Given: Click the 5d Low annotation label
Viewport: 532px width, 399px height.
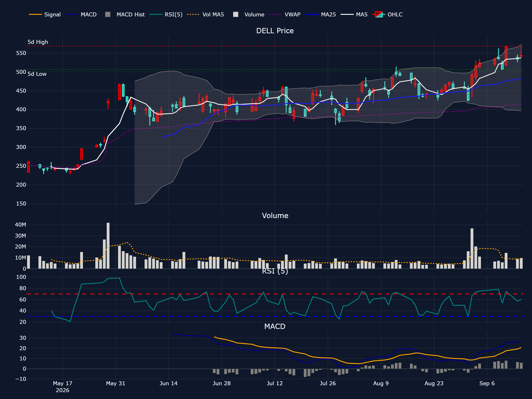Looking at the screenshot, I should coord(37,74).
